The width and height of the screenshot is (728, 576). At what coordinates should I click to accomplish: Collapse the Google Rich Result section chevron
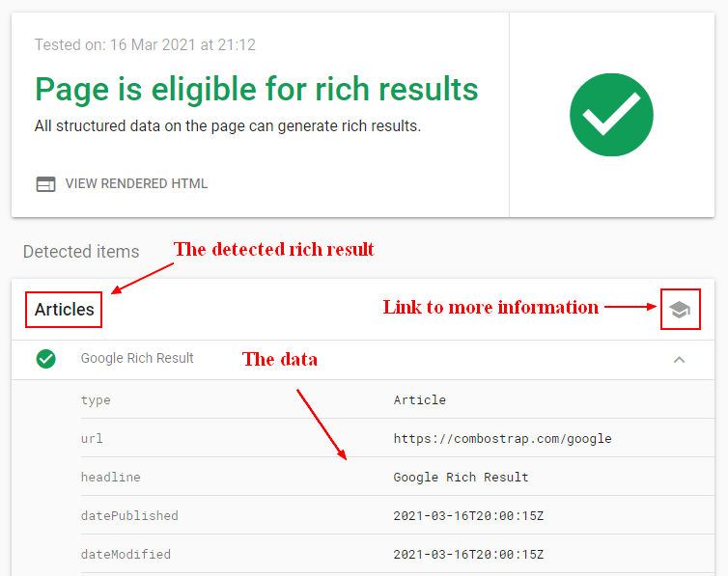pos(679,359)
